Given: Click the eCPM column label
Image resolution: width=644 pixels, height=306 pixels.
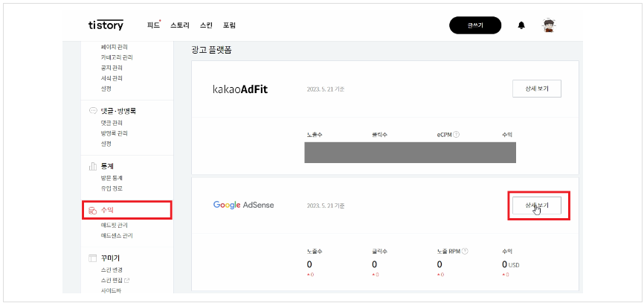Looking at the screenshot, I should coord(445,135).
